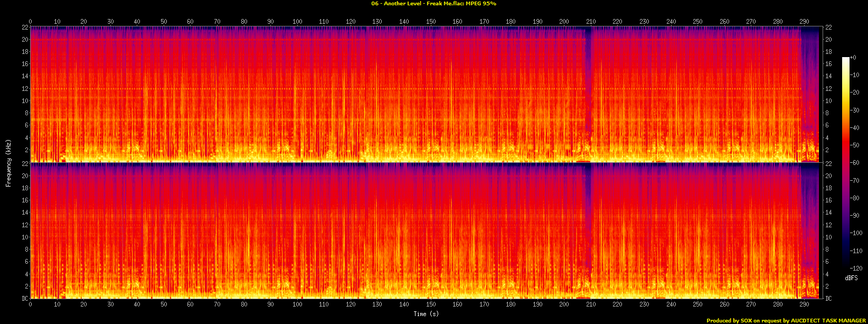Click the title "06 - Another Level - Freak Me.flac: MPEG 95%"
This screenshot has height=324, width=868.
pos(433,3)
